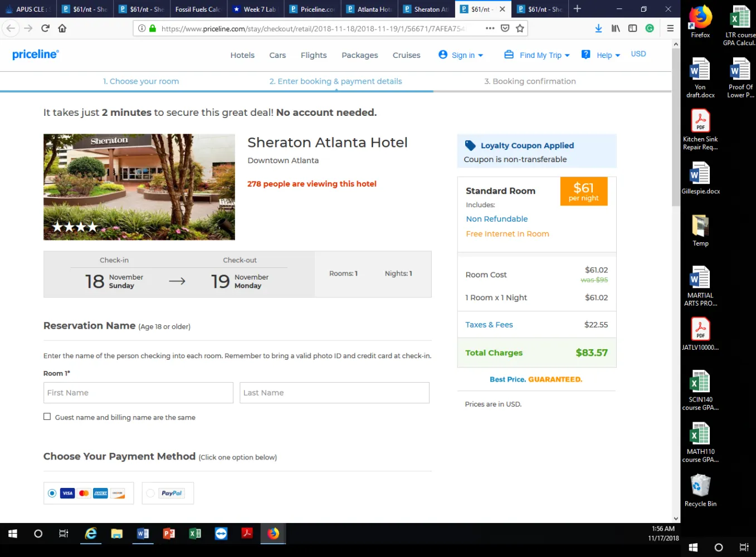This screenshot has width=756, height=557.
Task: Choose the PayPal payment option
Action: (168, 493)
